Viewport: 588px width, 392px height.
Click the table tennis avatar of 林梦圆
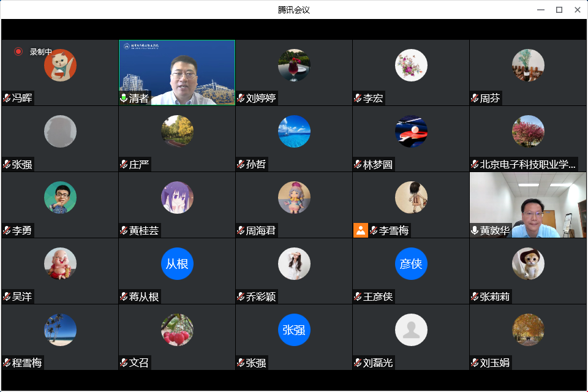pyautogui.click(x=411, y=131)
